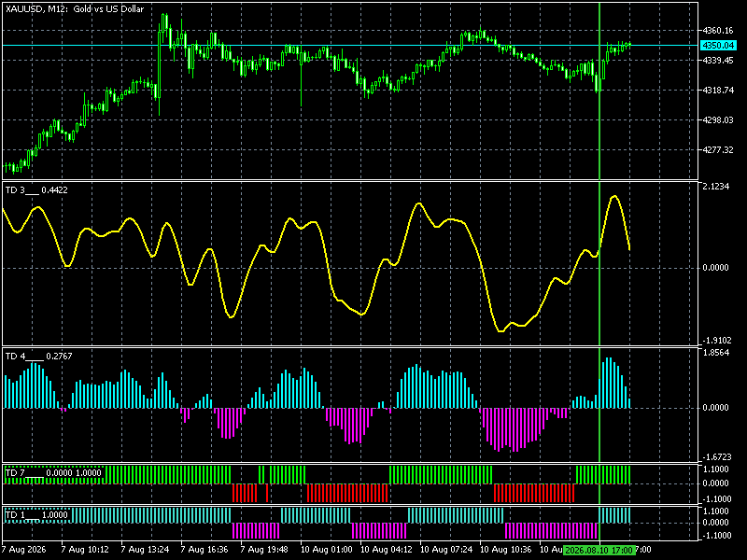This screenshot has width=747, height=560.
Task: Click the time axis label 10 Aug 04:12
Action: (386, 550)
